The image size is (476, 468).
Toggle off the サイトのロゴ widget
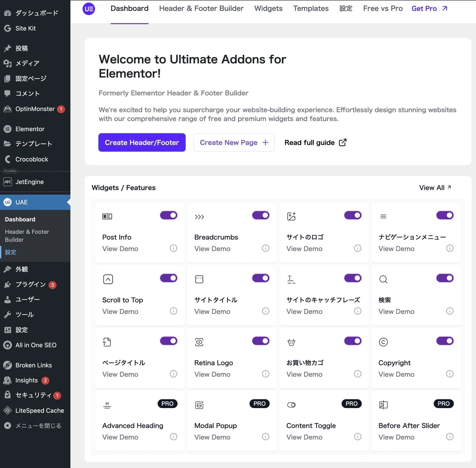tap(353, 215)
